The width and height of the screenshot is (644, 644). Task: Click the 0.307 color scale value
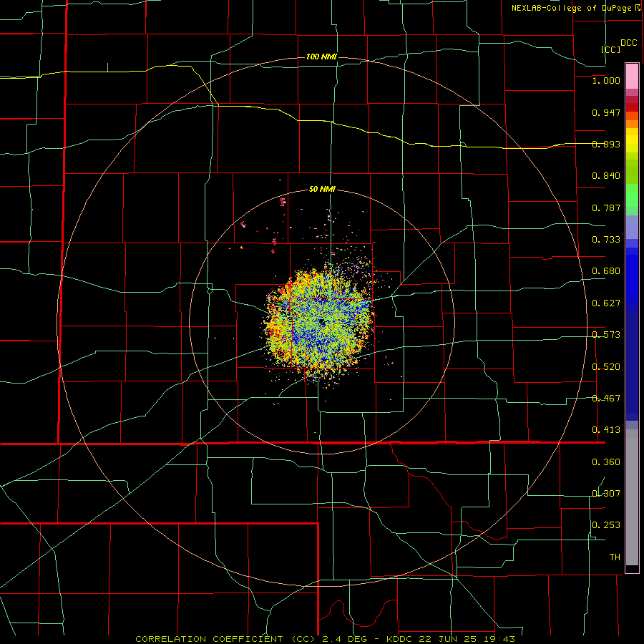(x=606, y=494)
